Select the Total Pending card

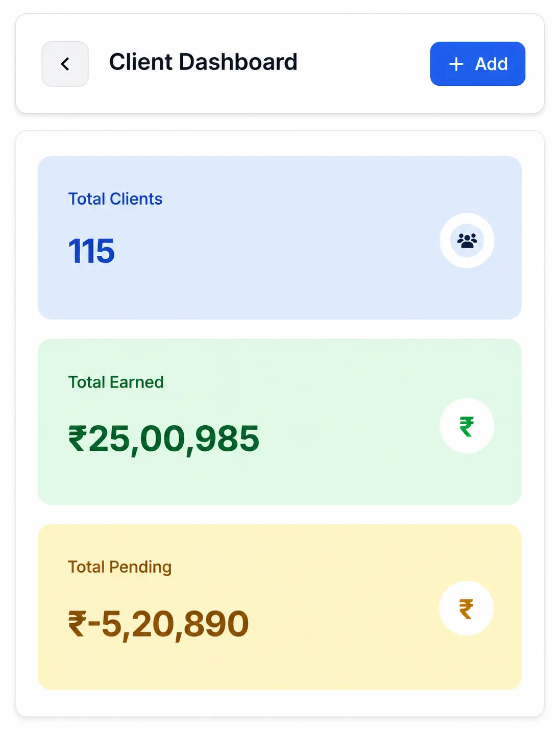pos(280,607)
